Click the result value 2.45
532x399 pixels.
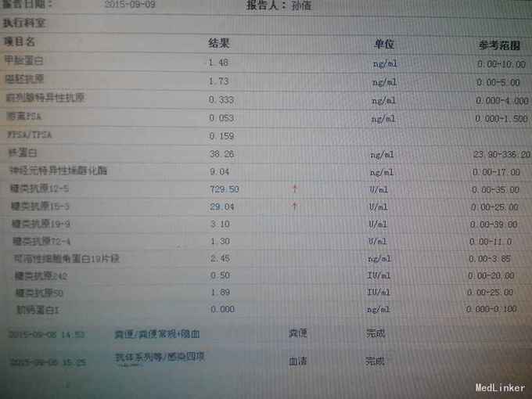220,258
